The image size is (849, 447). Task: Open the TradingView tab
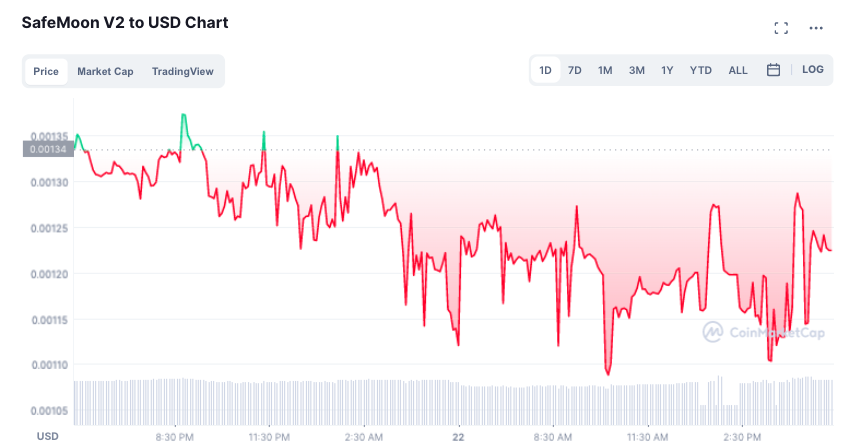pyautogui.click(x=182, y=71)
